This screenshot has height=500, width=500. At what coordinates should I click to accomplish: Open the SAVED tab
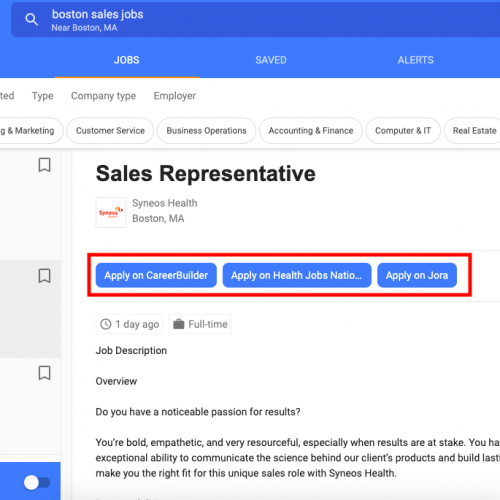coord(271,60)
